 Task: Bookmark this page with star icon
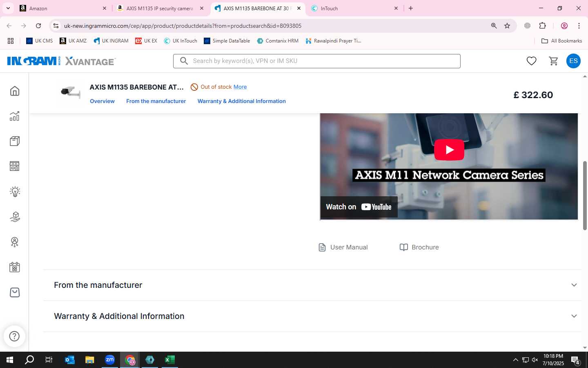tap(507, 26)
